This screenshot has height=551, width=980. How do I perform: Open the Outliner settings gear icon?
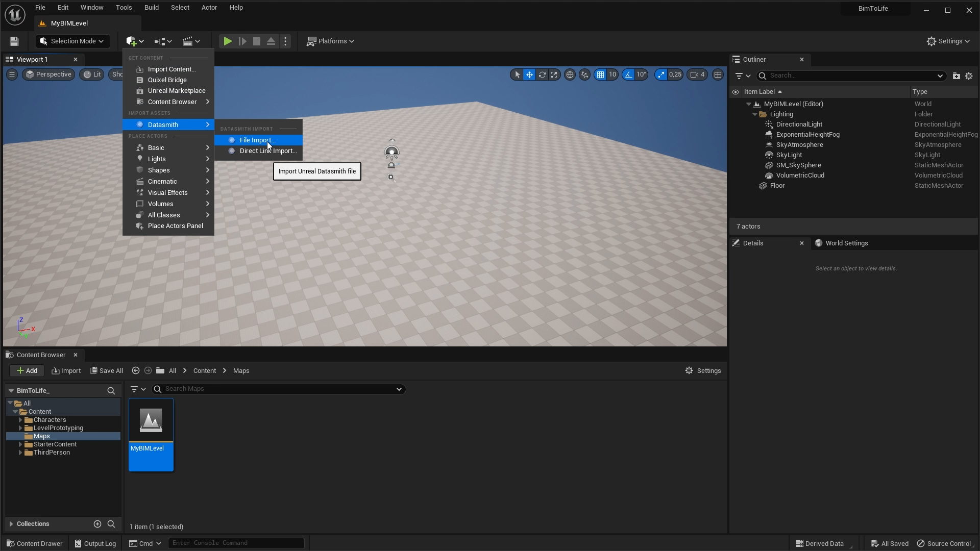pos(969,76)
